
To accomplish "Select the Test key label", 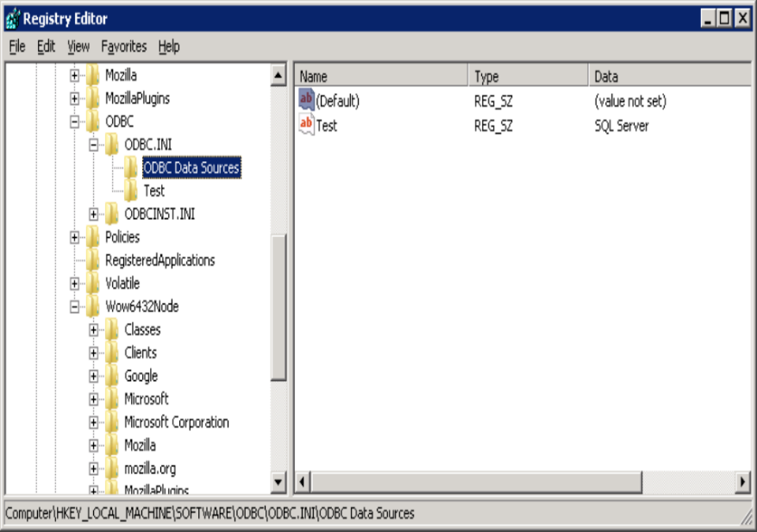I will tap(154, 191).
